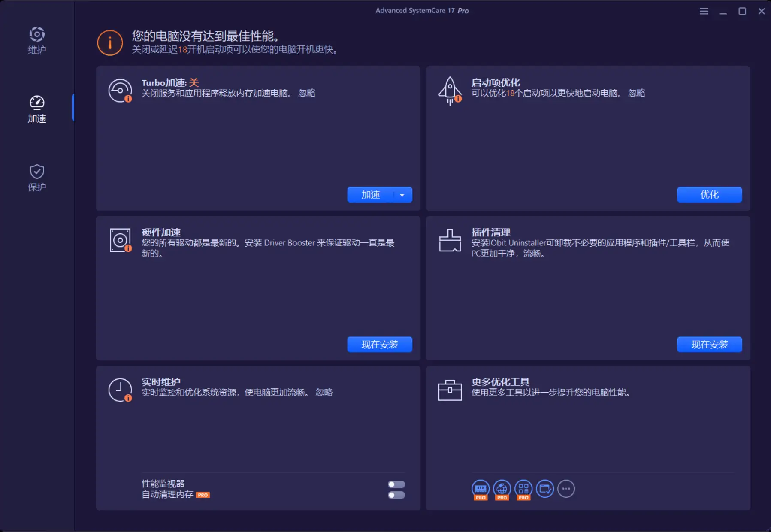This screenshot has width=771, height=532.
Task: Click the 更多优化工具 heading
Action: pos(500,382)
